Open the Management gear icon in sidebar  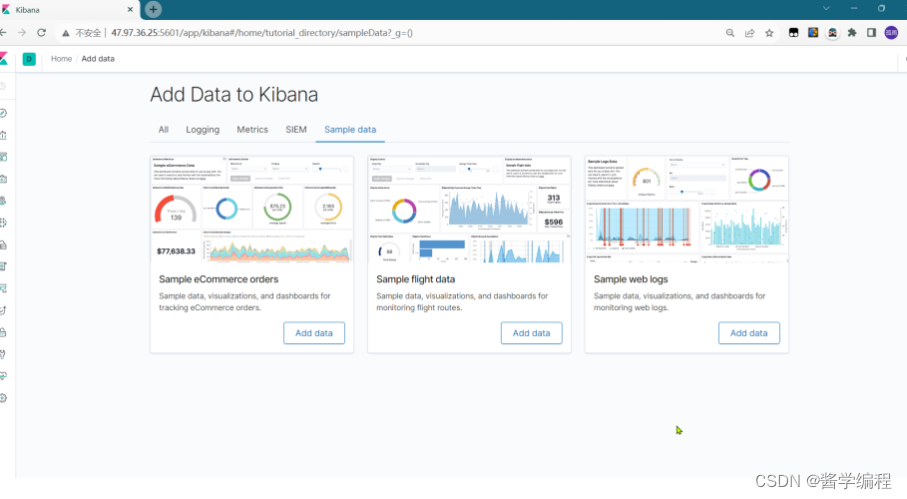(3, 398)
